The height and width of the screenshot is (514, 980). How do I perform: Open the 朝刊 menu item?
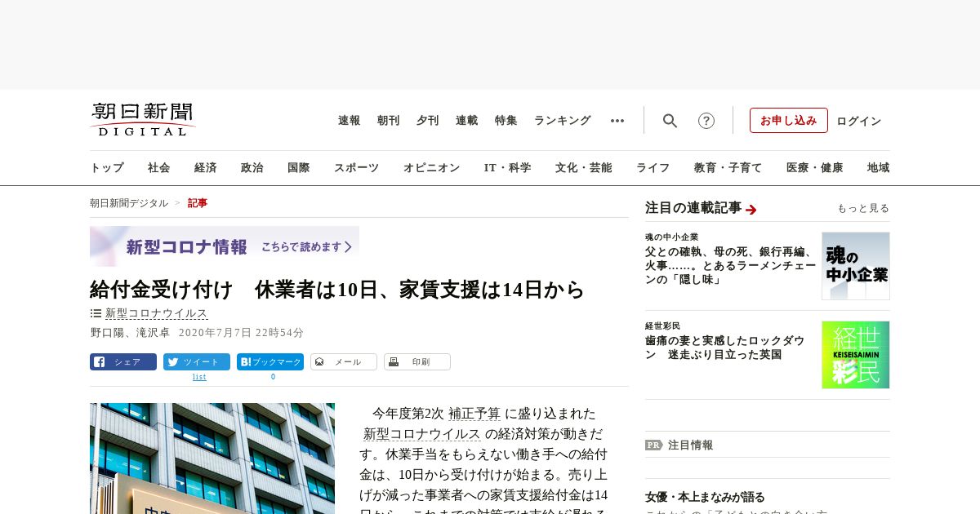[x=388, y=121]
